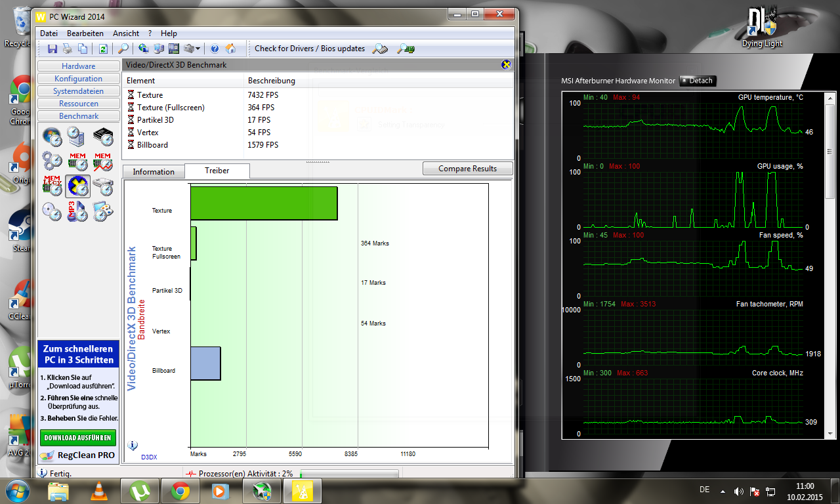The image size is (840, 504).
Task: Click the green Texture bar in chart
Action: [x=264, y=203]
